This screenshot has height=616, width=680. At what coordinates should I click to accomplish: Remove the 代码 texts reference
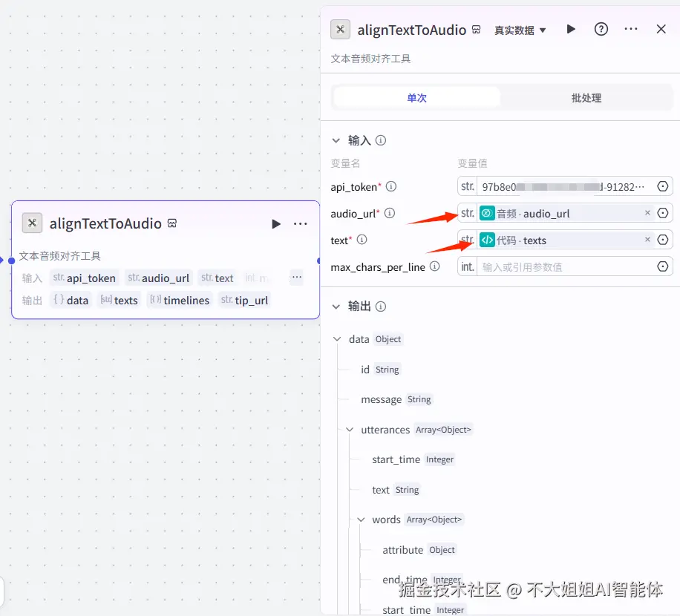pyautogui.click(x=647, y=239)
